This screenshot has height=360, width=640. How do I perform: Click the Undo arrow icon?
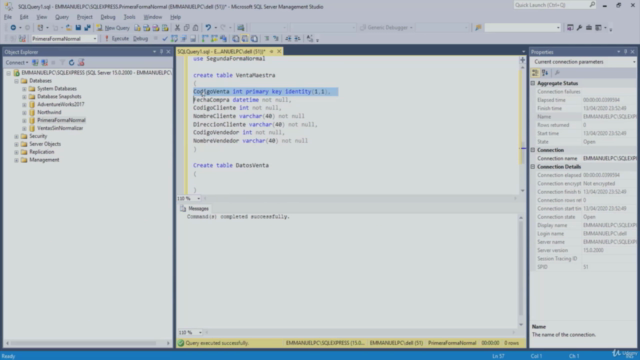(208, 28)
